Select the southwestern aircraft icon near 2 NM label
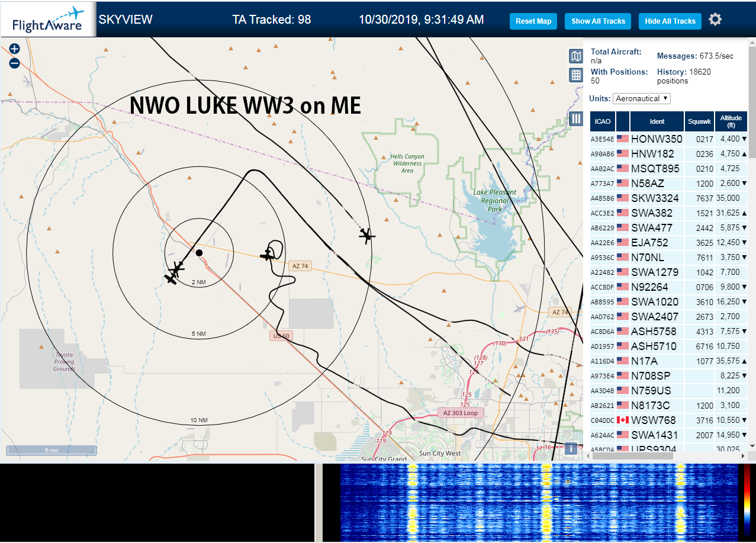The height and width of the screenshot is (543, 756). tap(172, 277)
